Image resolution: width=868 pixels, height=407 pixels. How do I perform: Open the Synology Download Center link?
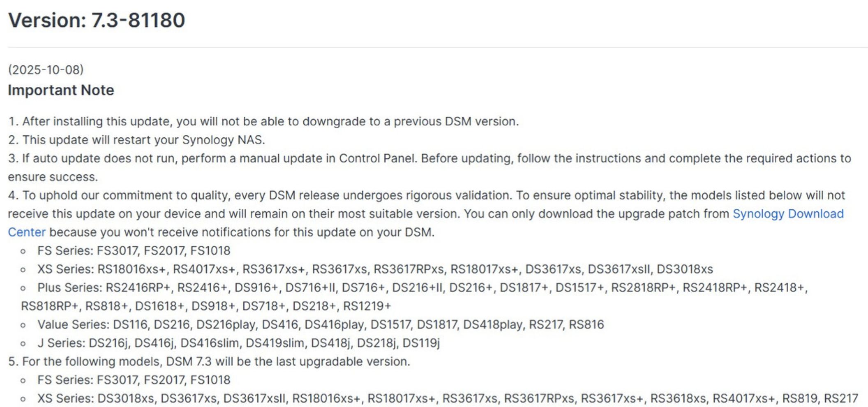(x=788, y=214)
